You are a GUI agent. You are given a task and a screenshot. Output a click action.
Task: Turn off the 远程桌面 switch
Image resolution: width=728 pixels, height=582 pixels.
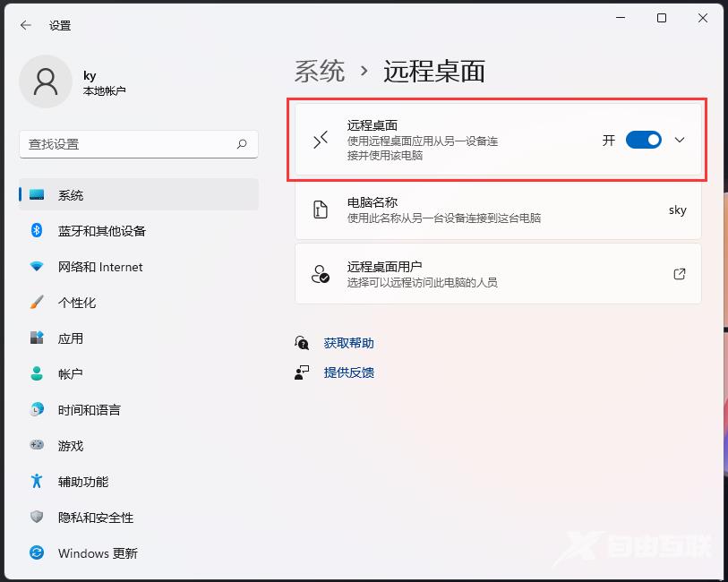pos(643,140)
